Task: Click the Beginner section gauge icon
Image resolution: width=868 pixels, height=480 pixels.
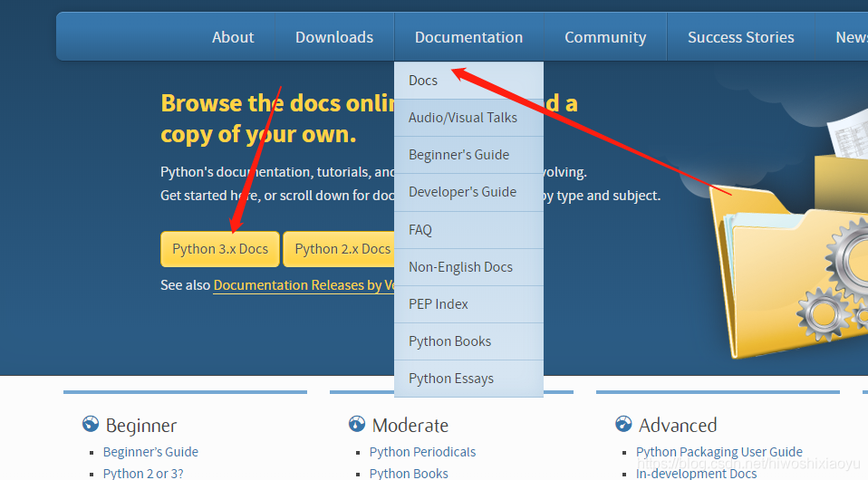Action: coord(91,424)
